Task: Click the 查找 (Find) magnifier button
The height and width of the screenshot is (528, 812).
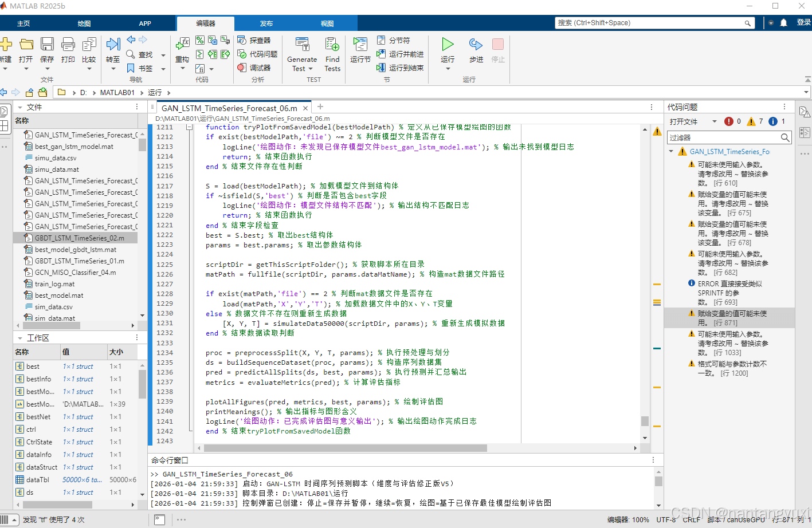Action: pyautogui.click(x=140, y=54)
